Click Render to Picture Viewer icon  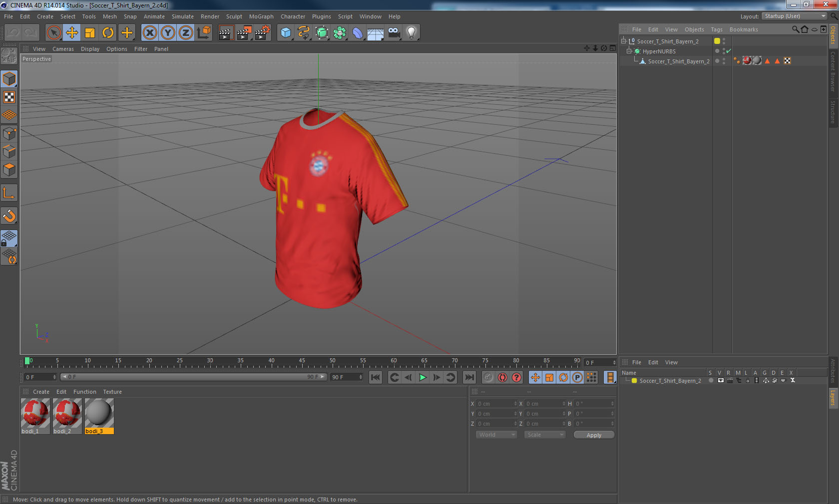tap(244, 33)
